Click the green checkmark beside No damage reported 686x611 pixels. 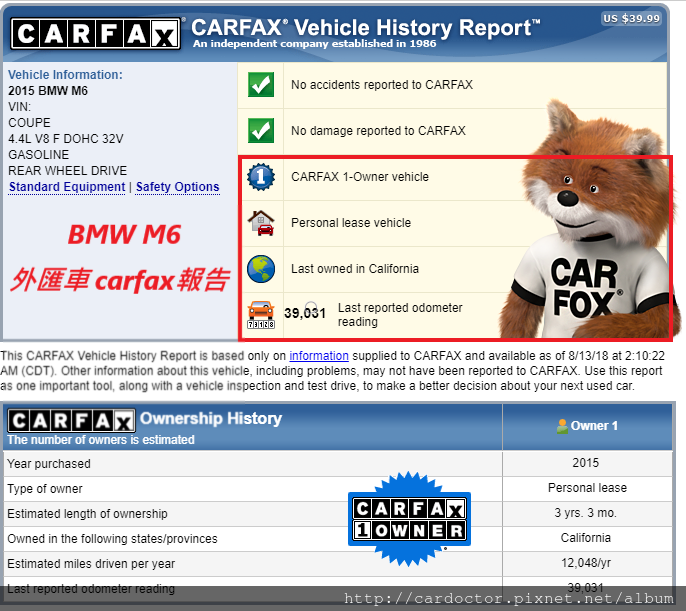click(x=261, y=130)
